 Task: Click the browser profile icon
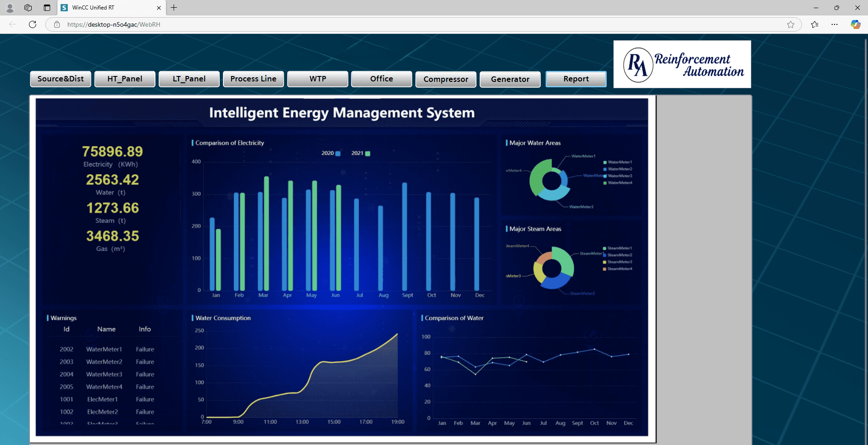coord(9,8)
